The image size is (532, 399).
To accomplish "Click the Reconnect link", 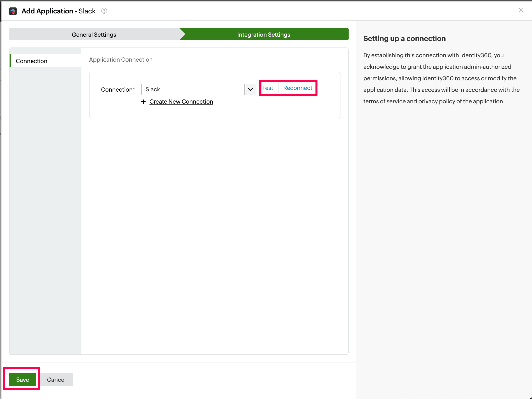I will pos(298,88).
